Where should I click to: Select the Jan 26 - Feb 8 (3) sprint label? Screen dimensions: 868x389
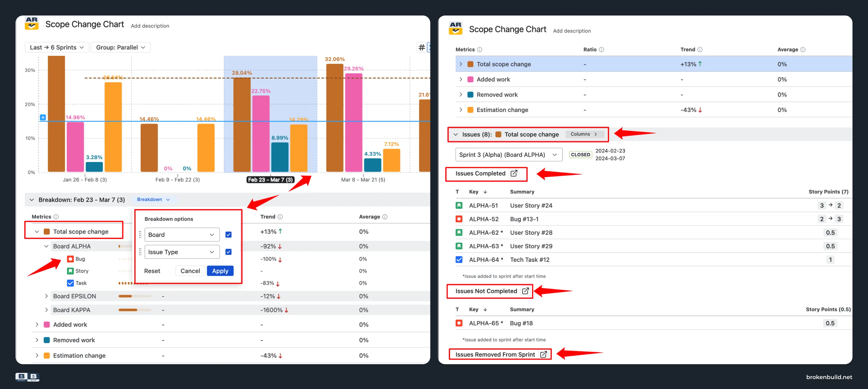[x=85, y=180]
